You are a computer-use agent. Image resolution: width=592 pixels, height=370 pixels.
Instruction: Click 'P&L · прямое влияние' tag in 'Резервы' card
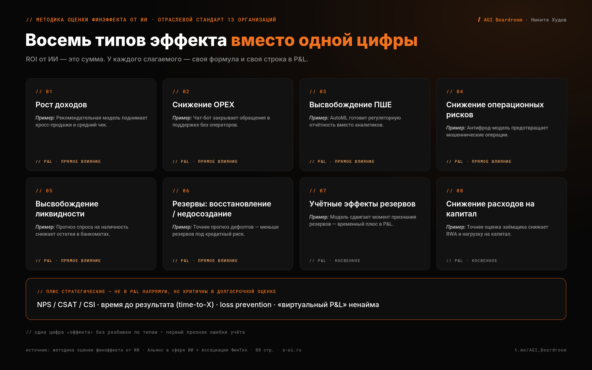point(205,261)
